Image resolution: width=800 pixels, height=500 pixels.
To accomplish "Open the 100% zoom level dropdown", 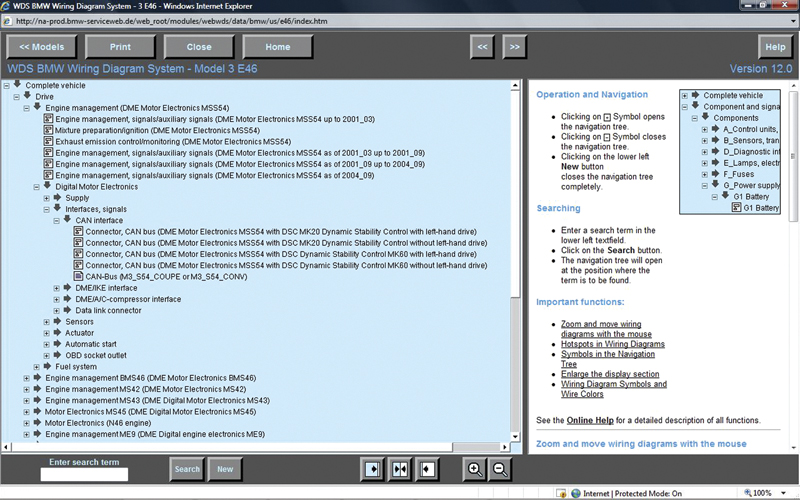I will pyautogui.click(x=783, y=493).
